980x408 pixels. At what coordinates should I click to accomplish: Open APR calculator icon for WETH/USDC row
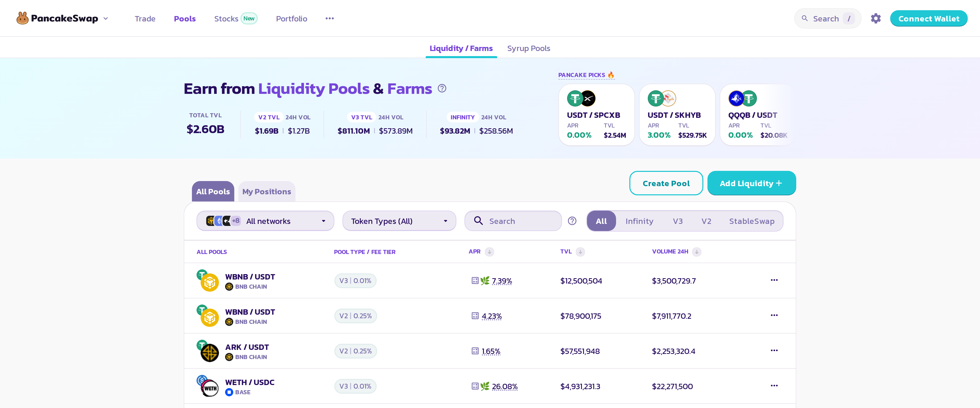click(475, 386)
